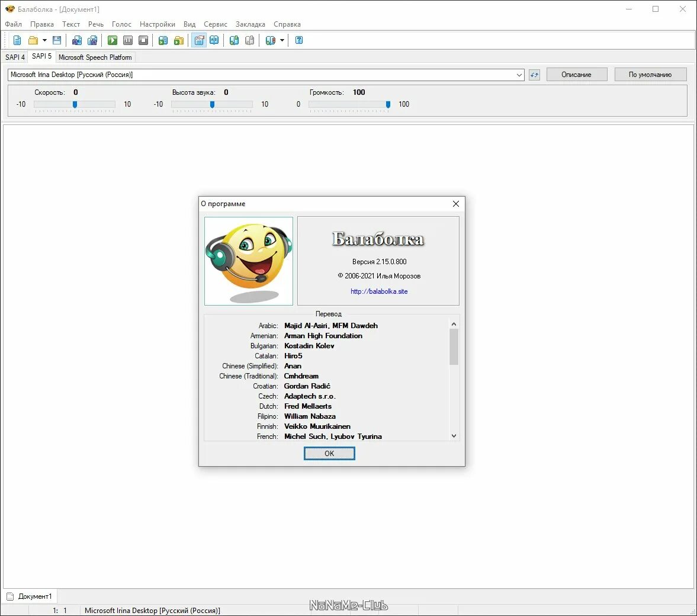Image resolution: width=697 pixels, height=616 pixels.
Task: Switch to the SAPI 4 tab
Action: point(15,57)
